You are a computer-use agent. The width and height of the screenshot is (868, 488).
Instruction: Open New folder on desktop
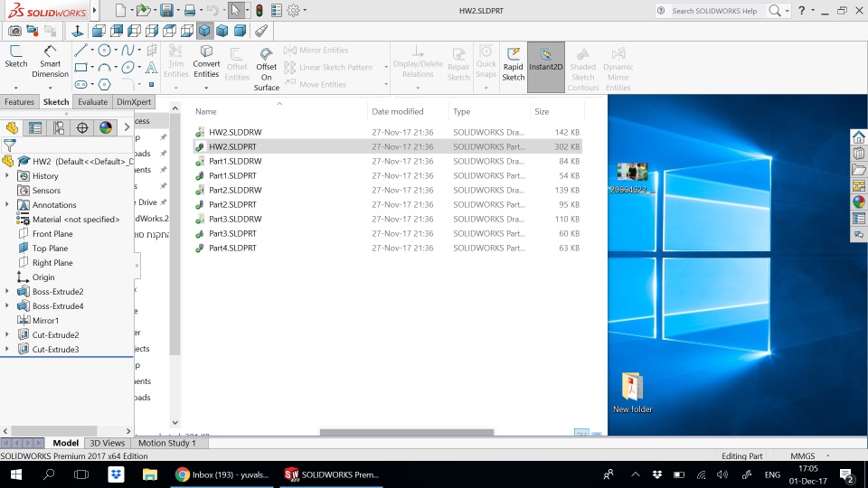(x=633, y=392)
